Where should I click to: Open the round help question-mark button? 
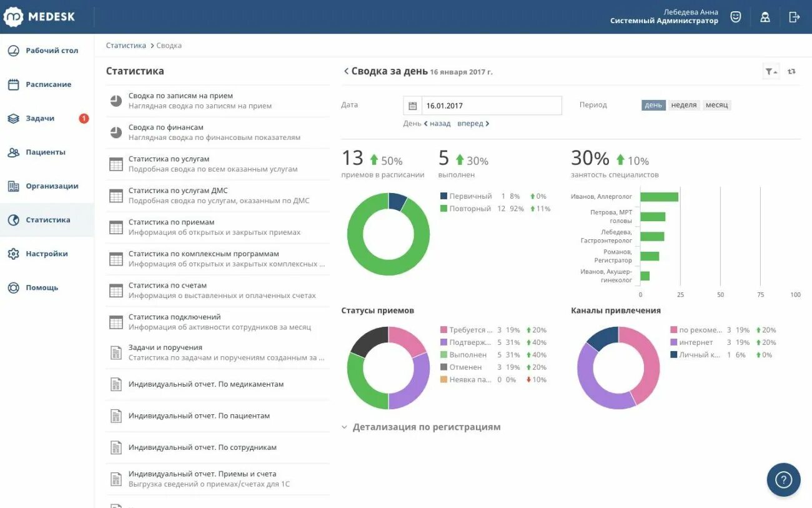point(783,479)
